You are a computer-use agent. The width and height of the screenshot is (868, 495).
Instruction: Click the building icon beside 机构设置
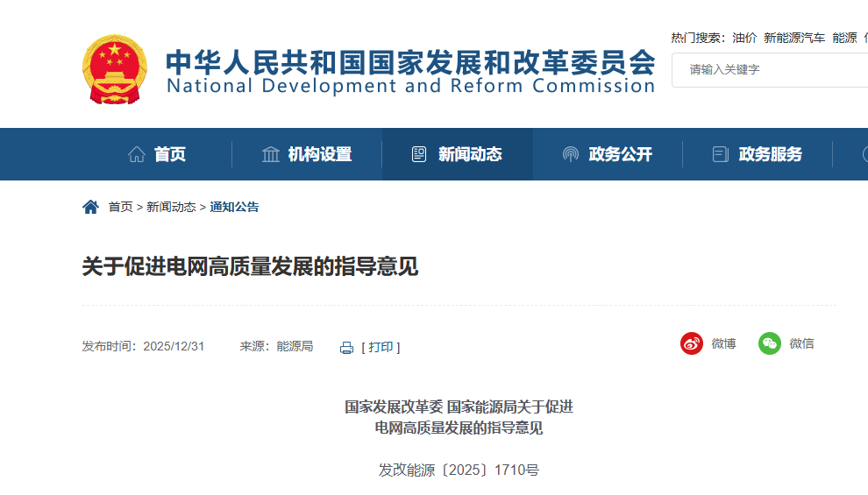pos(271,155)
